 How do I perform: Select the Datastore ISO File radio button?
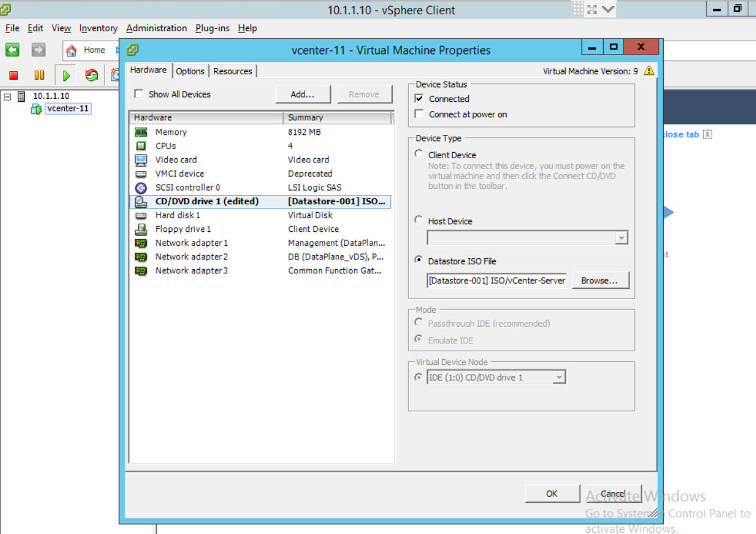(x=418, y=260)
